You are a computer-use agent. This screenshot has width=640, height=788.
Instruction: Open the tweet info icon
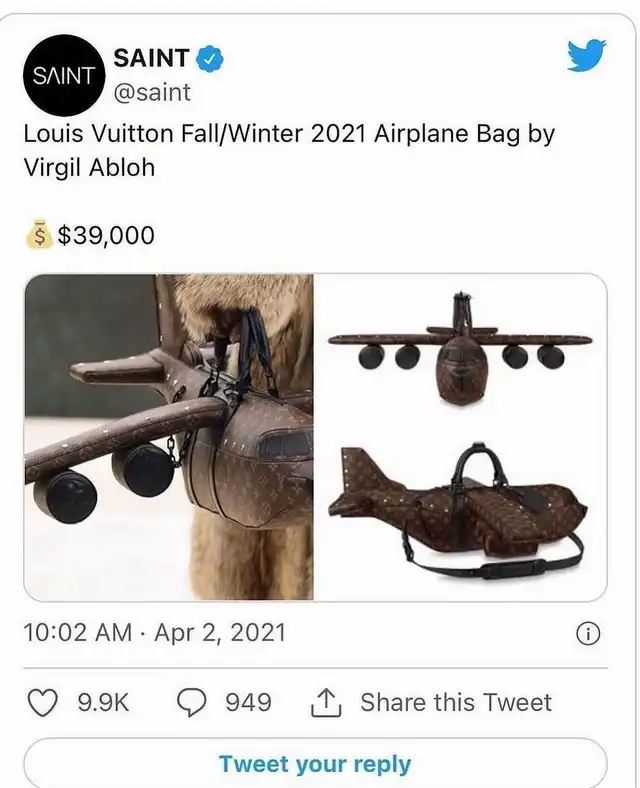coord(589,633)
